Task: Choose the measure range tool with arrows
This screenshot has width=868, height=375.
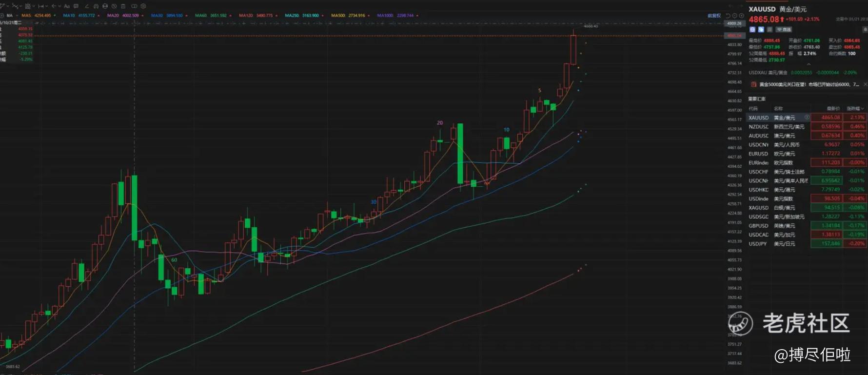Action: tap(41, 6)
